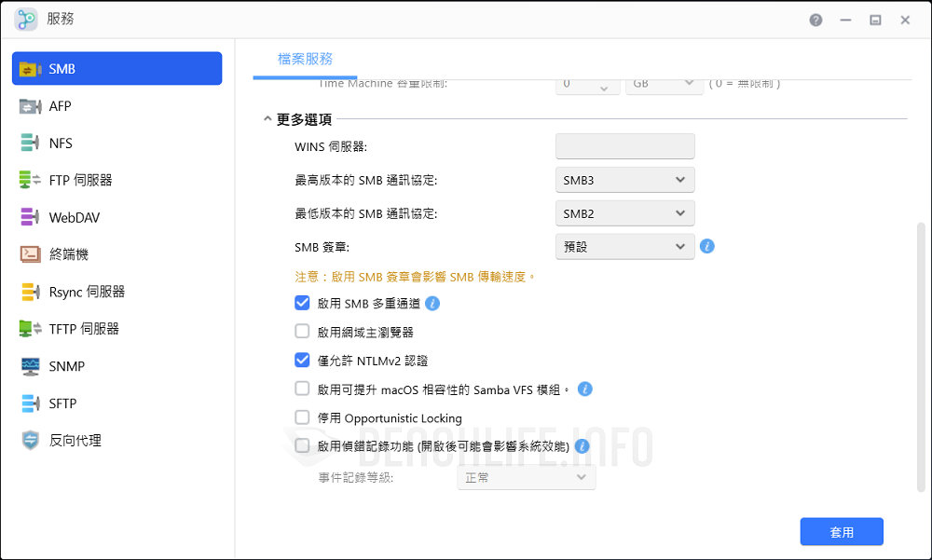Uncheck 僅允許 NTLMv2 認證
This screenshot has height=560, width=932.
(x=302, y=360)
